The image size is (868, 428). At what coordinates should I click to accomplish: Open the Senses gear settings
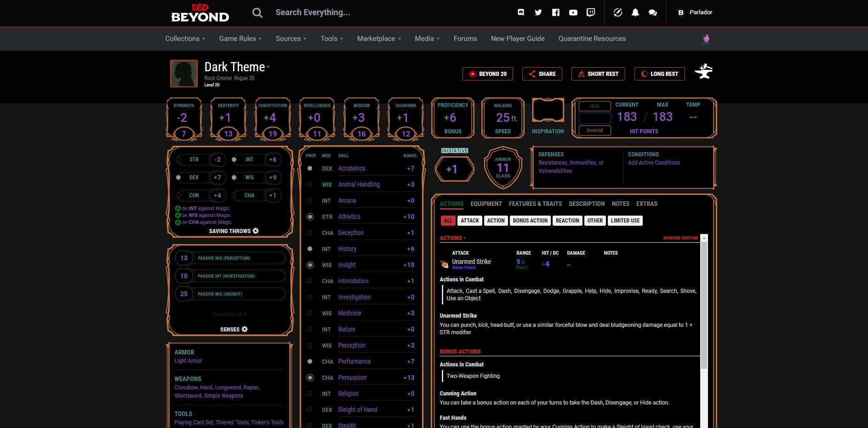(244, 329)
